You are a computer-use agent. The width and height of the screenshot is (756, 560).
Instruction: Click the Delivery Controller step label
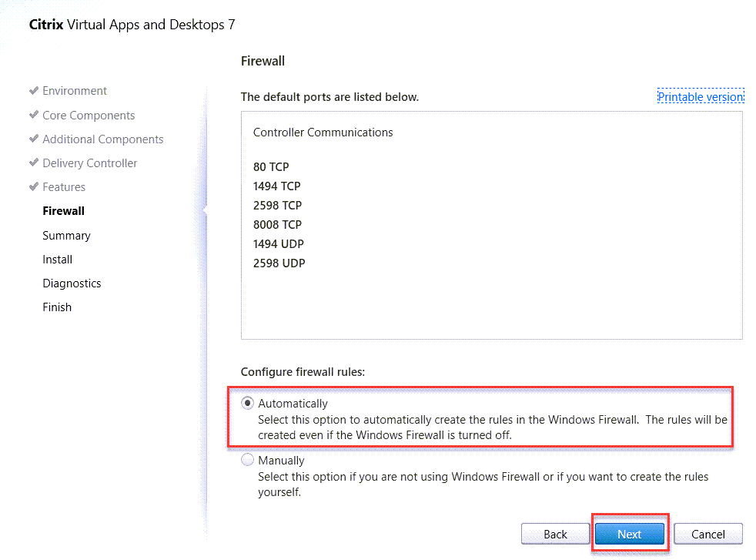[90, 163]
